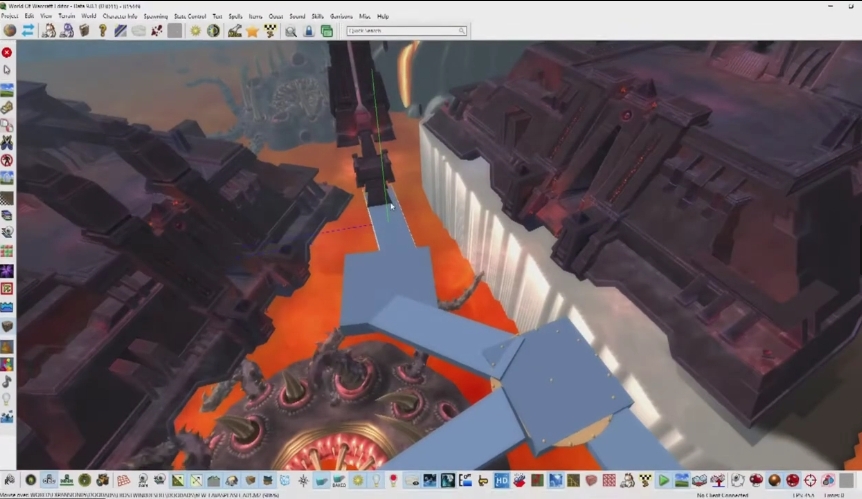Click the brown book icon in toolbar
The image size is (862, 499).
84,31
